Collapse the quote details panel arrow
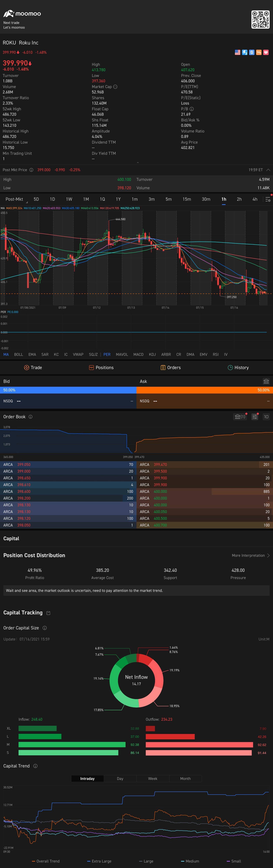This screenshot has width=273, height=868. pos(138,162)
